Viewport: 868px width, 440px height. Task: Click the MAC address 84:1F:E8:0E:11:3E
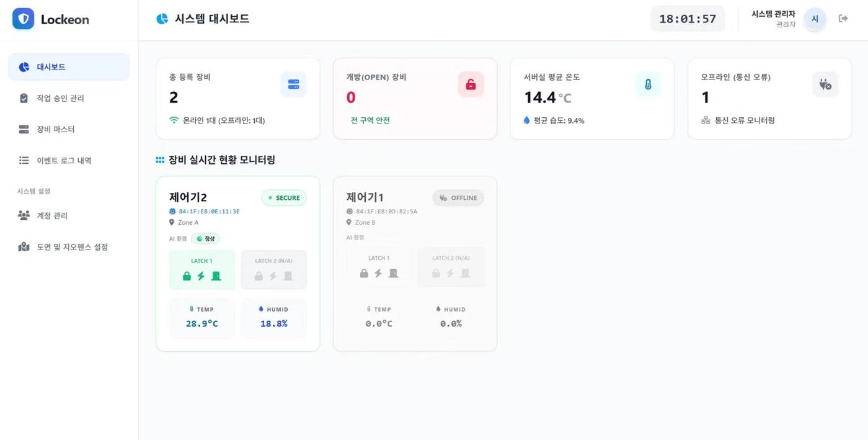click(209, 212)
